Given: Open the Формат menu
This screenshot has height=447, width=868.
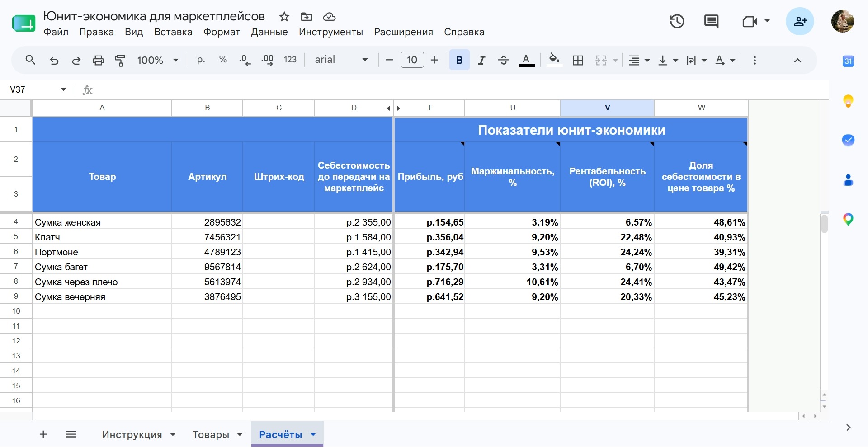Looking at the screenshot, I should click(x=222, y=32).
